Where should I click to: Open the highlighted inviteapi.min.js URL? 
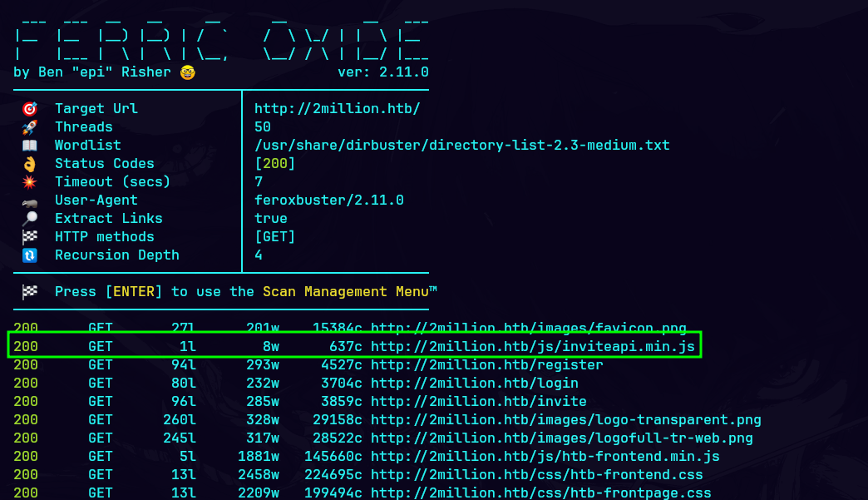click(532, 346)
